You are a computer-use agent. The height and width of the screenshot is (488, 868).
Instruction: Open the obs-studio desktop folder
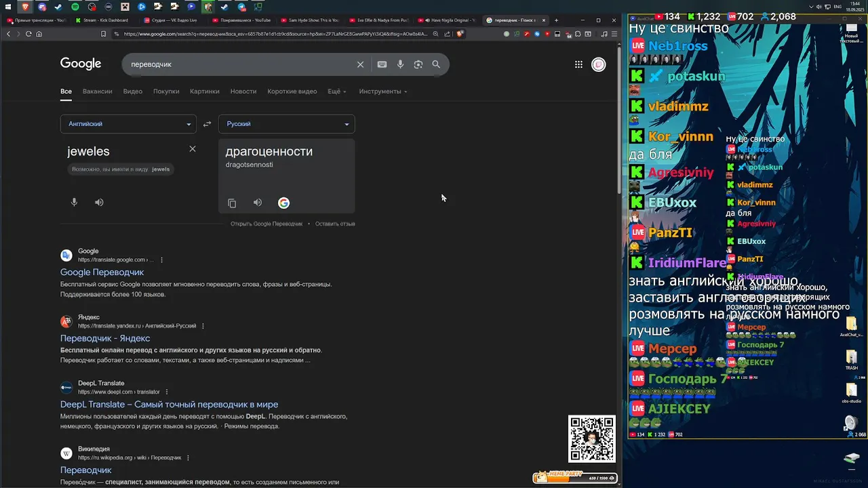(851, 393)
